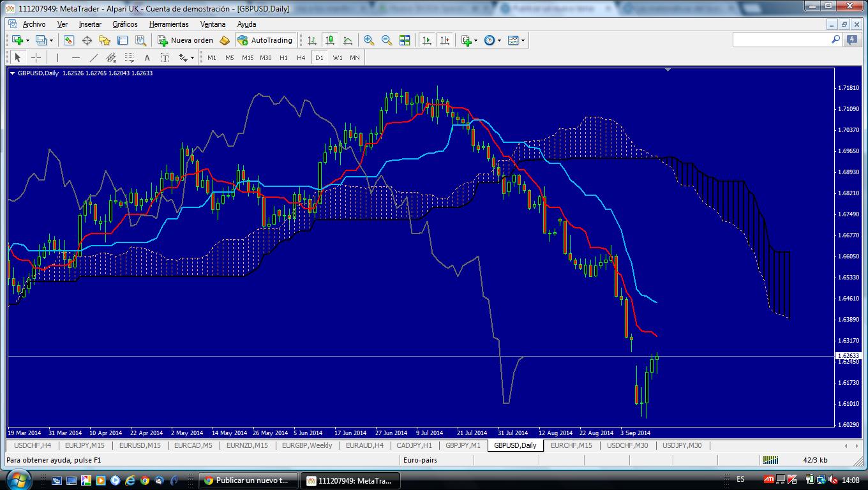Switch to the USDCHF,H4 chart tab
The width and height of the screenshot is (868, 490).
33,445
